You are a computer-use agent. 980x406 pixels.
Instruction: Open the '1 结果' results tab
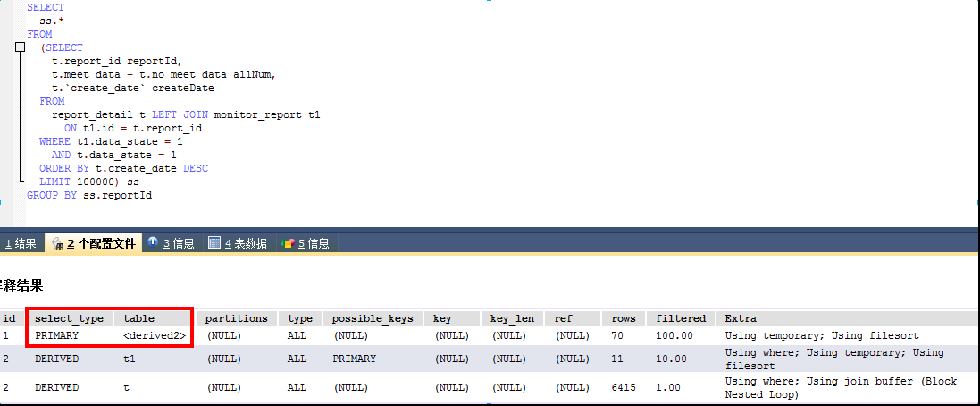click(x=20, y=243)
